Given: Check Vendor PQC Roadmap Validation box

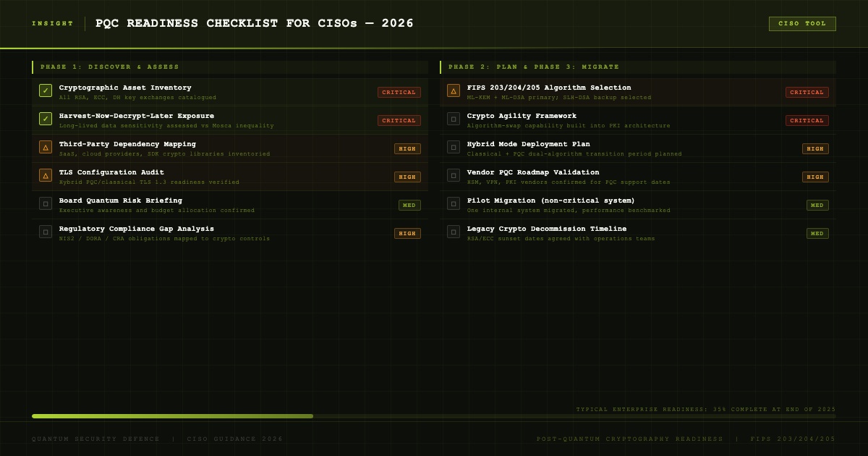Looking at the screenshot, I should (x=454, y=175).
